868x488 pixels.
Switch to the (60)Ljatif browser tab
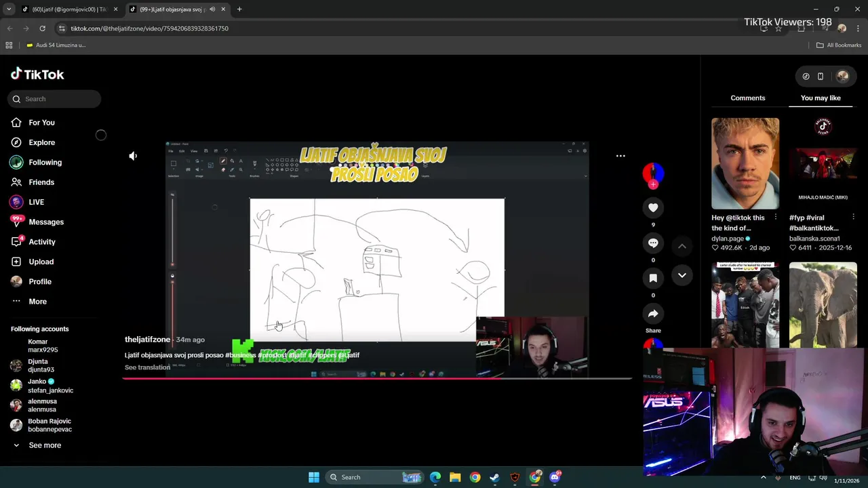[69, 9]
